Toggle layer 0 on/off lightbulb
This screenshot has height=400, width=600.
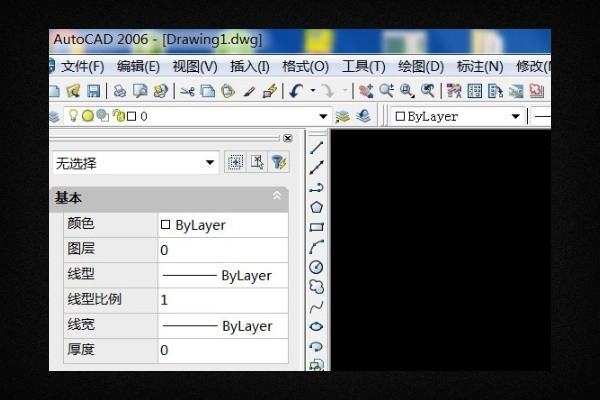click(73, 116)
